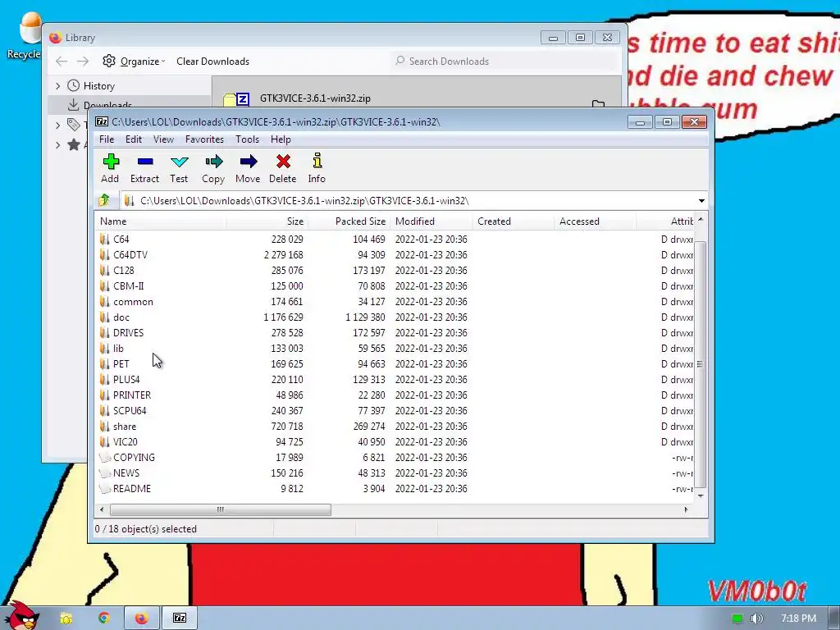Go up one folder level in 7-Zip

104,200
